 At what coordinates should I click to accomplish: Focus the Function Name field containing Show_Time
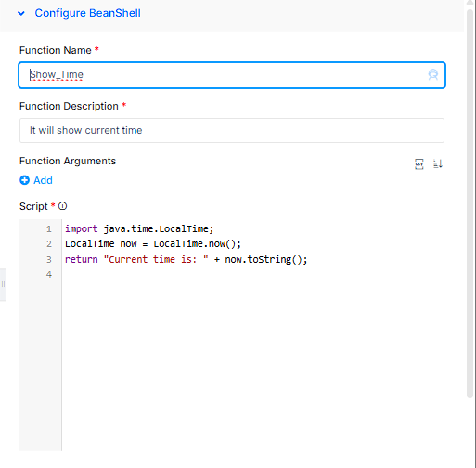232,75
